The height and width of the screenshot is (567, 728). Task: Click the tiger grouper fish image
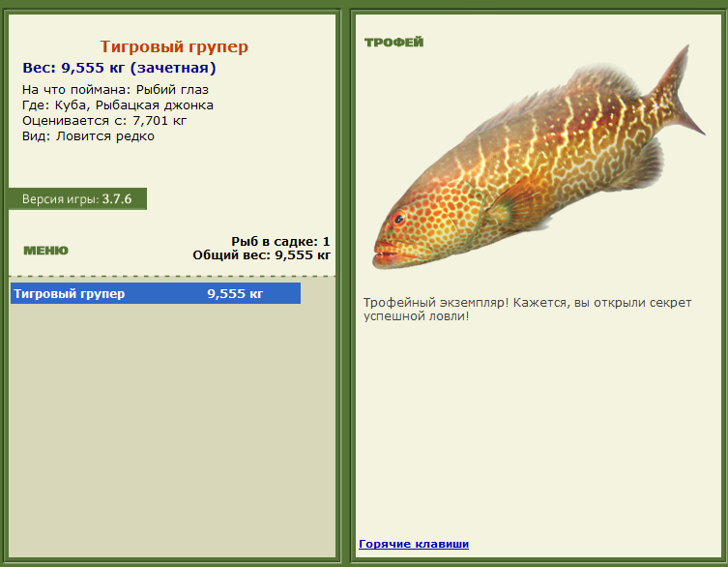pos(539,157)
